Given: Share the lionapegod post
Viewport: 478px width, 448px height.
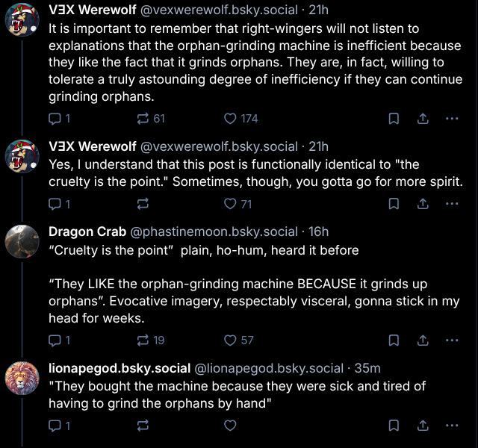Looking at the screenshot, I should 422,426.
